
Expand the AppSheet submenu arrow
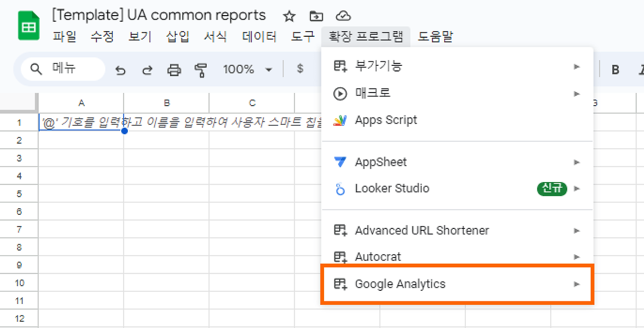click(577, 162)
